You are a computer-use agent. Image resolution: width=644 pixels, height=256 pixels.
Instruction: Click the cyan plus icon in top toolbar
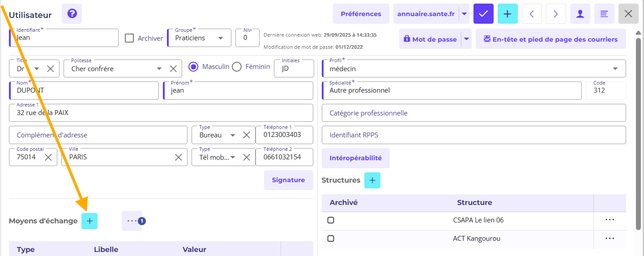point(508,14)
